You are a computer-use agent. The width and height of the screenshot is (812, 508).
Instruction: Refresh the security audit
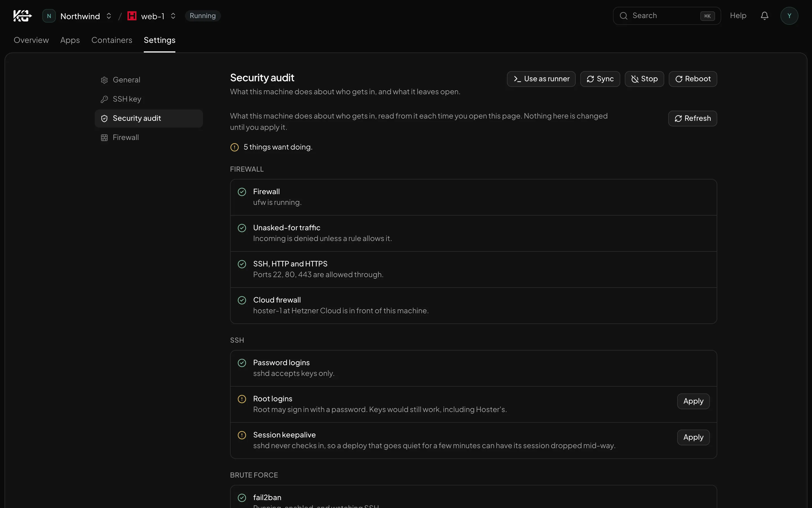[x=692, y=118]
